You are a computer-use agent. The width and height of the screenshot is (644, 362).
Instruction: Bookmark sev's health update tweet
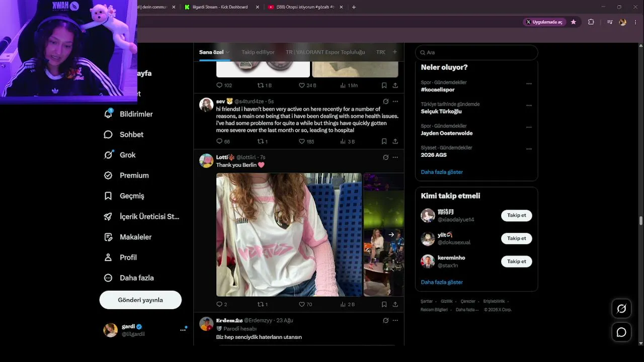click(384, 142)
